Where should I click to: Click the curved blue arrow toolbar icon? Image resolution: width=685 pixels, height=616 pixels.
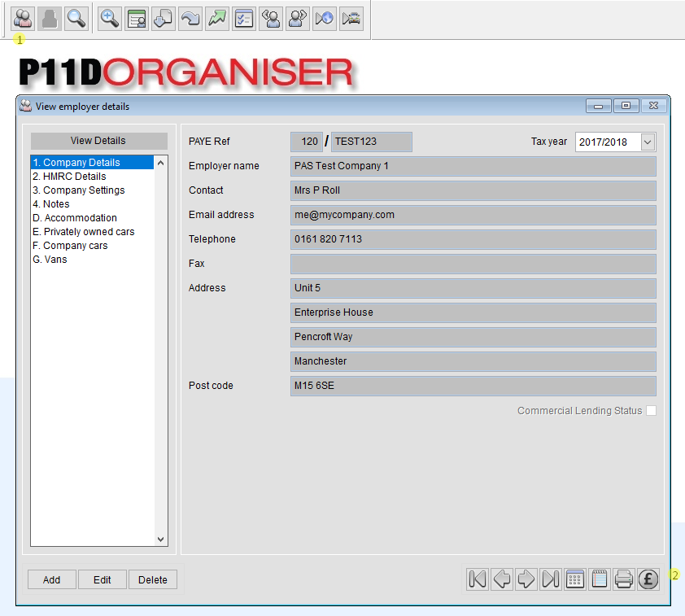point(190,19)
